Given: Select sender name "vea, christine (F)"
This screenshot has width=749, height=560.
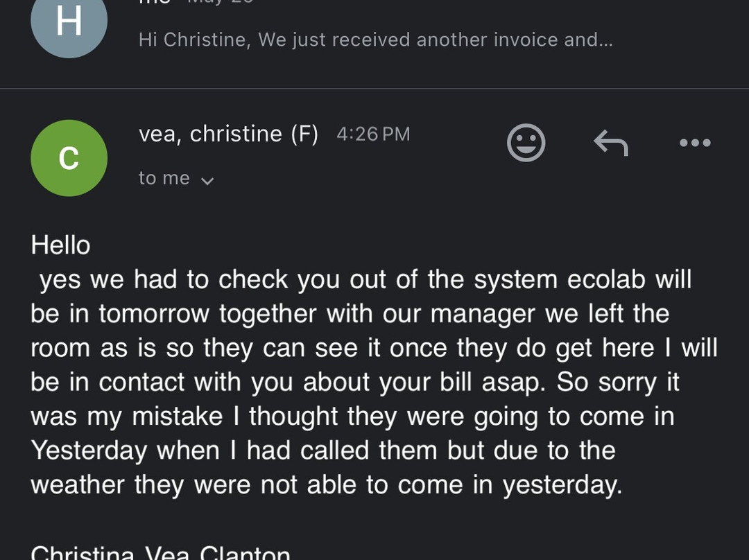Looking at the screenshot, I should 228,134.
